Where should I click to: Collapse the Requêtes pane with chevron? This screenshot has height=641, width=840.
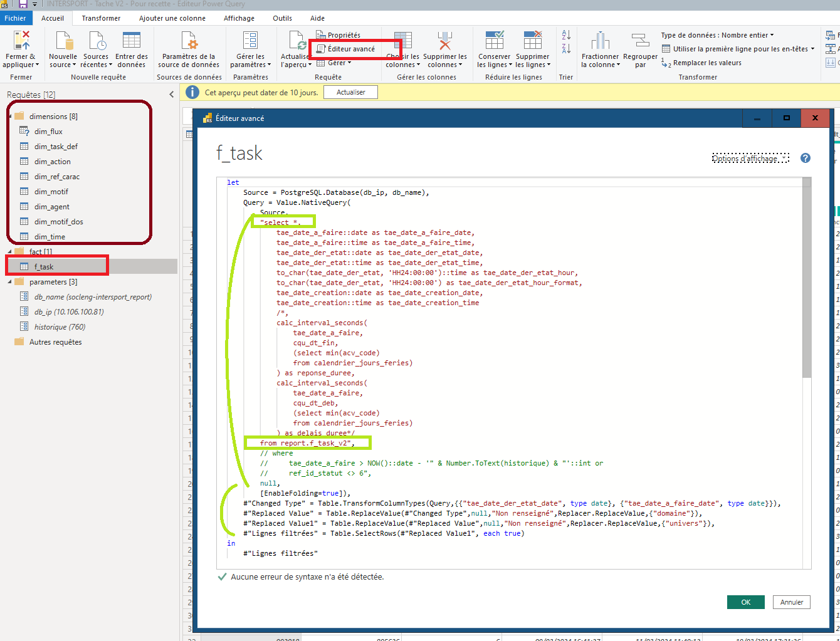pyautogui.click(x=172, y=95)
